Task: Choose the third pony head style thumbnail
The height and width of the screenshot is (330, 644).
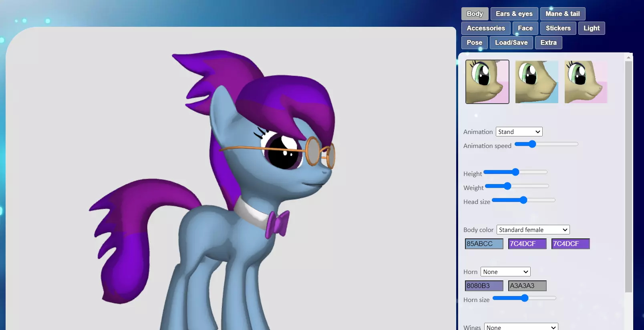Action: tap(586, 82)
